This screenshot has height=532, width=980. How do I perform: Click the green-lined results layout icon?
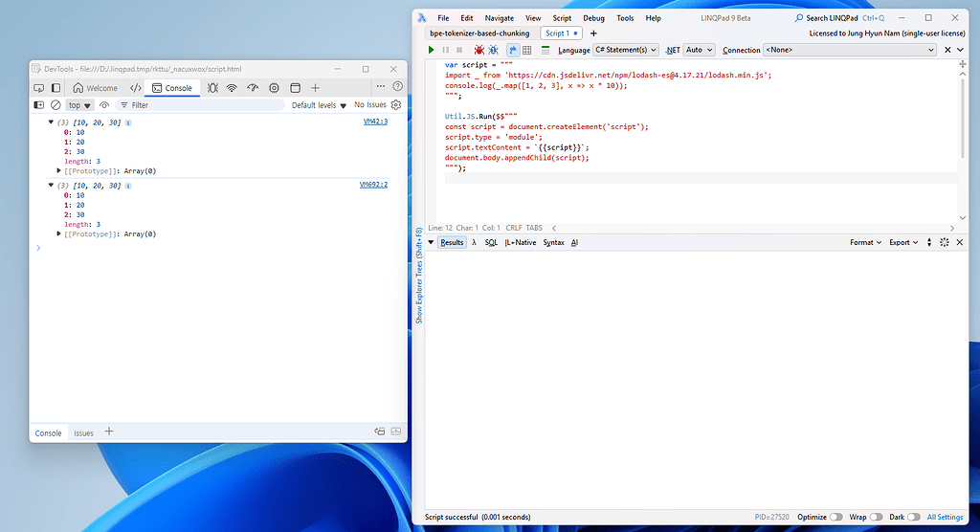(x=545, y=50)
